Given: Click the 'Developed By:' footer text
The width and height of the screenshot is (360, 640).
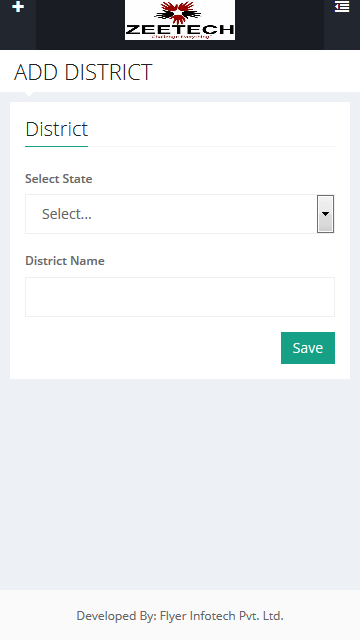Looking at the screenshot, I should pos(116,616).
